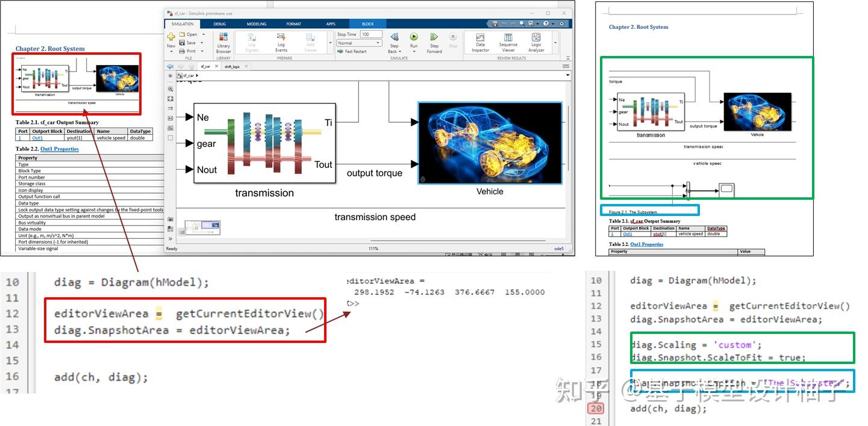Open the DEBUG ribbon tab
The image size is (868, 426).
pyautogui.click(x=220, y=24)
